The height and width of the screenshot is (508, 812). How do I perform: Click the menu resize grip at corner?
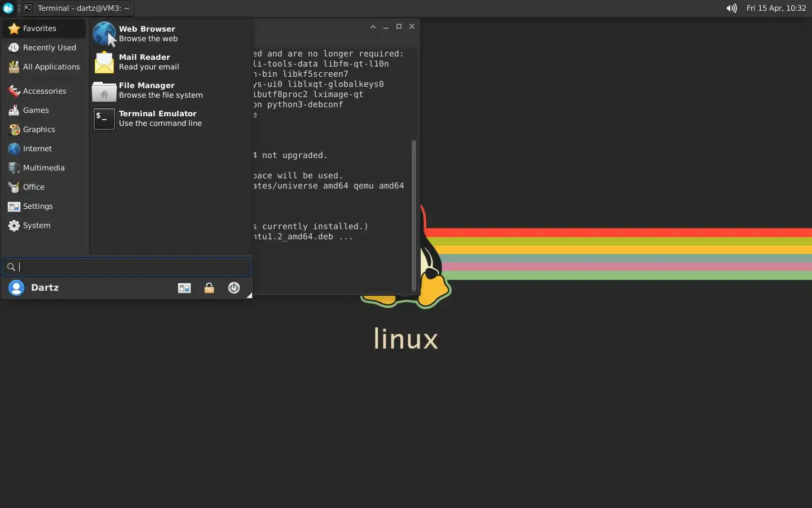(x=249, y=295)
